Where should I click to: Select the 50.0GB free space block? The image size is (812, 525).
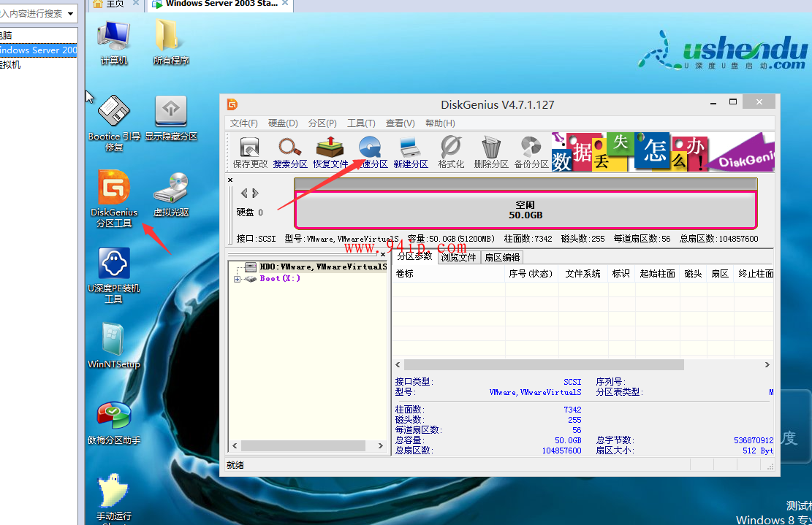pos(525,210)
